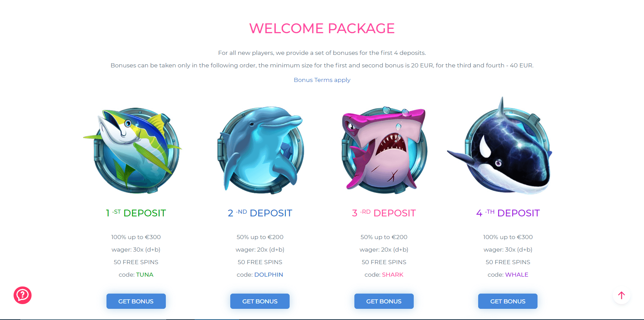Click the 1-ST DEPOSIT heading
Viewport: 644px width, 320px height.
(x=136, y=213)
